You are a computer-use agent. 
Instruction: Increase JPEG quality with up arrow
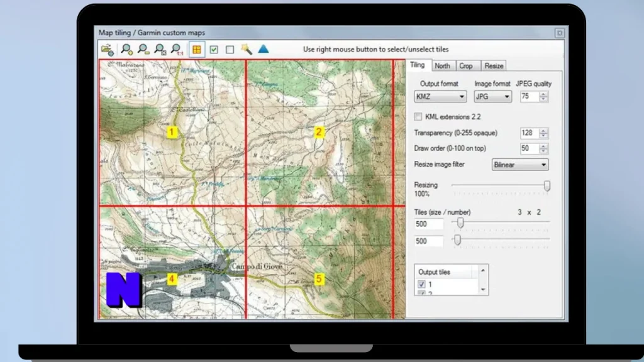pos(543,94)
